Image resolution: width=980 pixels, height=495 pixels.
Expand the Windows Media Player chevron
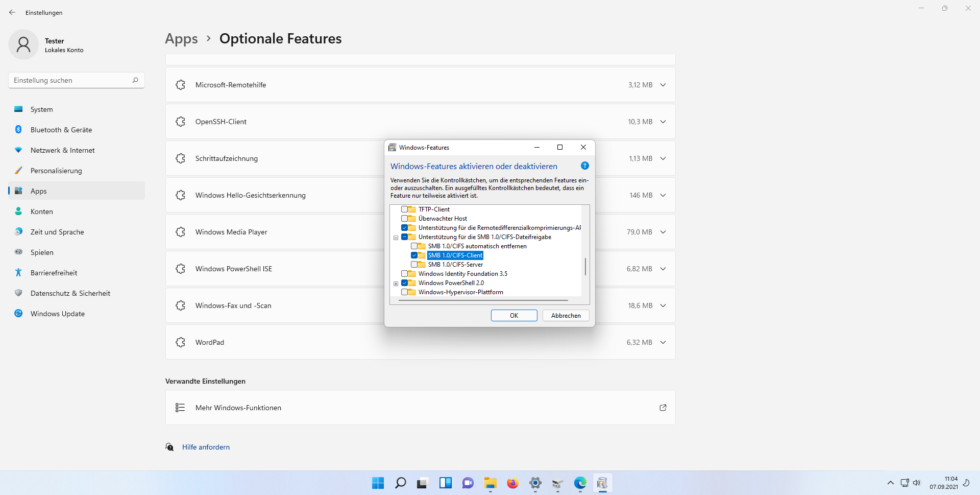pyautogui.click(x=663, y=232)
